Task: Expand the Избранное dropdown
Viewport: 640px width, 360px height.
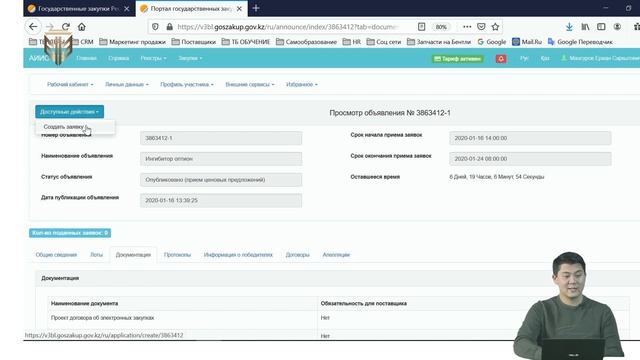Action: pos(302,84)
